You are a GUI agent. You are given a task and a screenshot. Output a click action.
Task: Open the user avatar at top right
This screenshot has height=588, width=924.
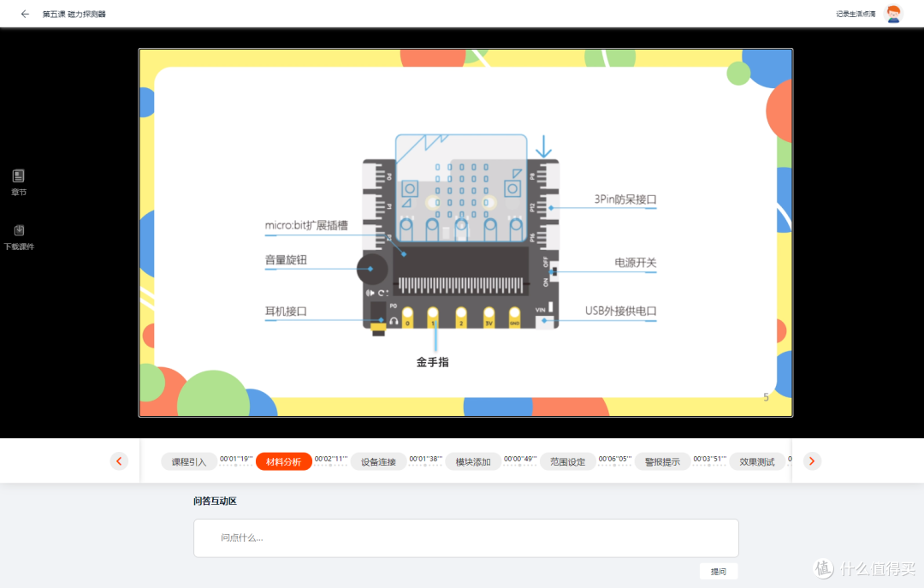pyautogui.click(x=893, y=14)
